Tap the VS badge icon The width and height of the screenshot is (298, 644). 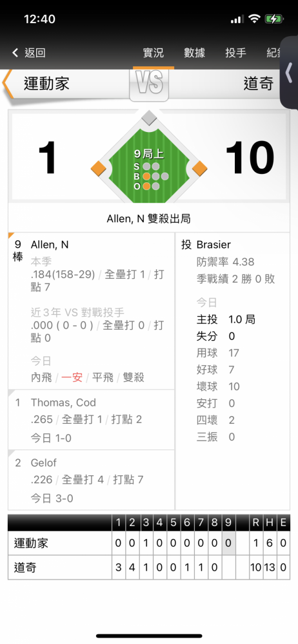point(149,84)
